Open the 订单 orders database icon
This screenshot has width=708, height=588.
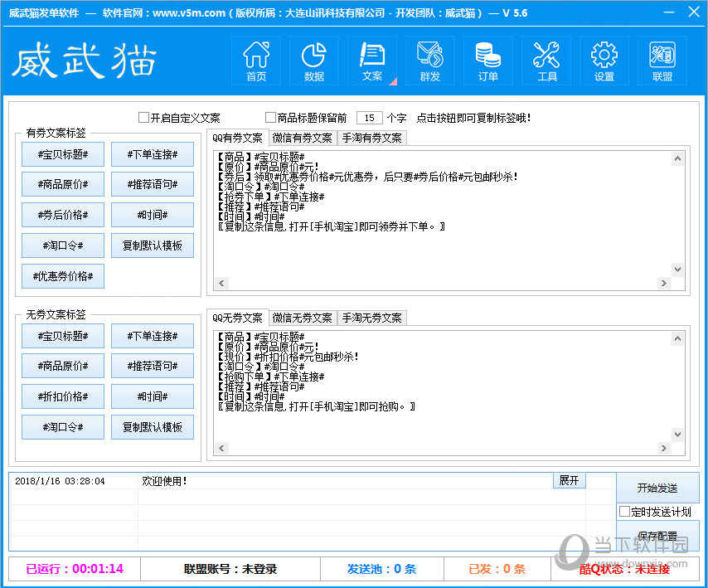click(488, 61)
